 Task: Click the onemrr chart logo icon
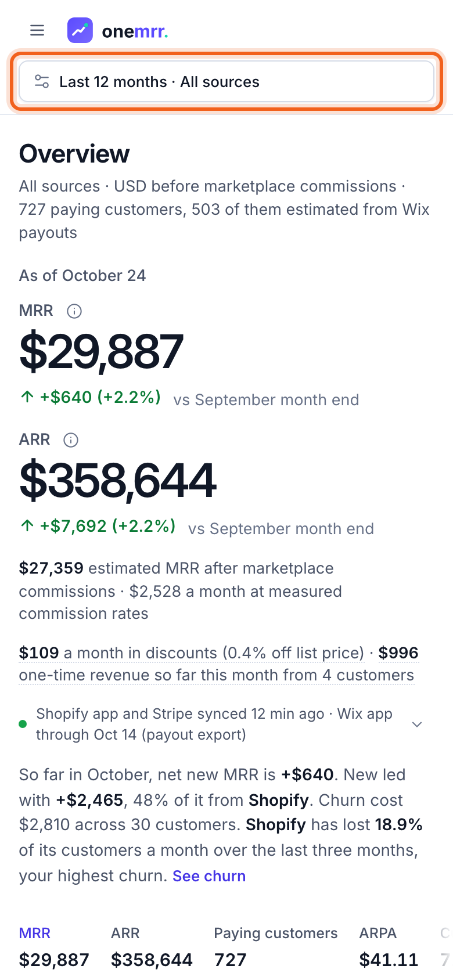(x=80, y=30)
